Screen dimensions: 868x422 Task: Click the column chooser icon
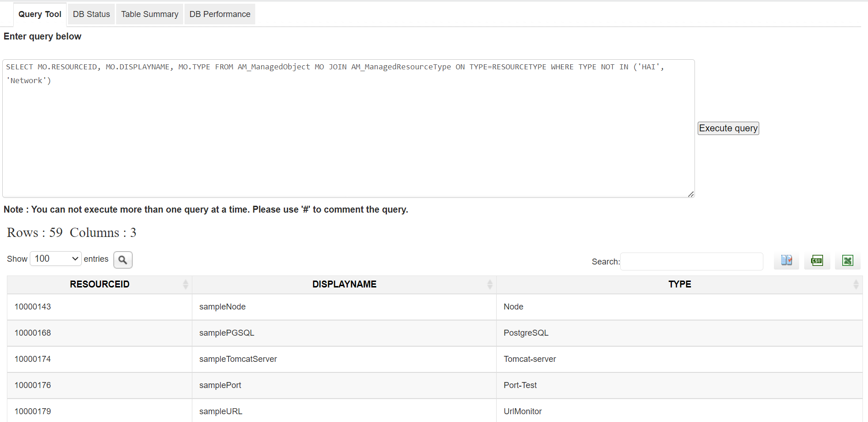pyautogui.click(x=786, y=261)
